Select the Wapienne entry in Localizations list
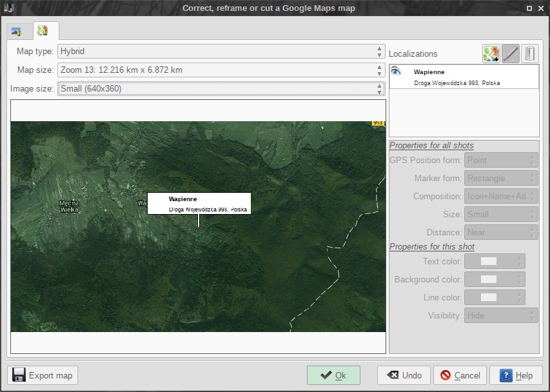Image resolution: width=550 pixels, height=392 pixels. click(x=464, y=77)
